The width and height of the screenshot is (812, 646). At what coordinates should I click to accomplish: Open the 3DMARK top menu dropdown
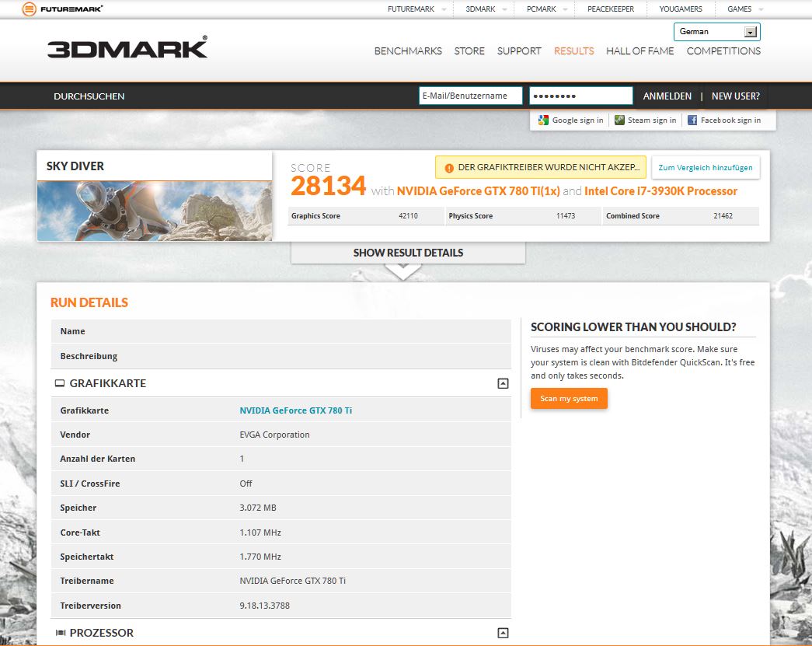pyautogui.click(x=504, y=9)
